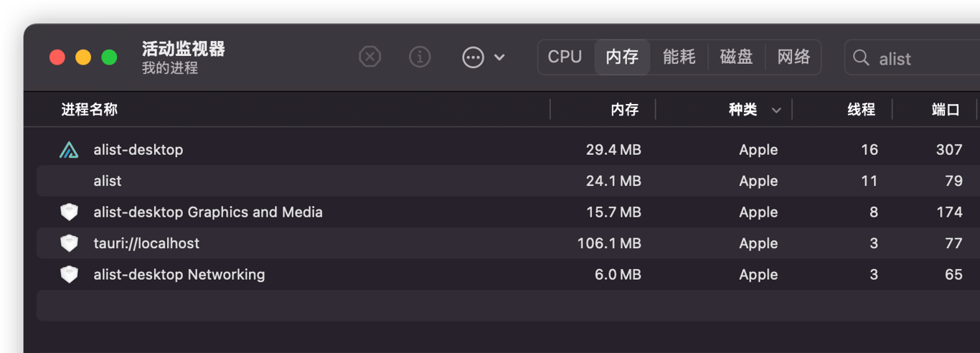Click the search magnifier icon
The width and height of the screenshot is (980, 353).
pos(861,57)
